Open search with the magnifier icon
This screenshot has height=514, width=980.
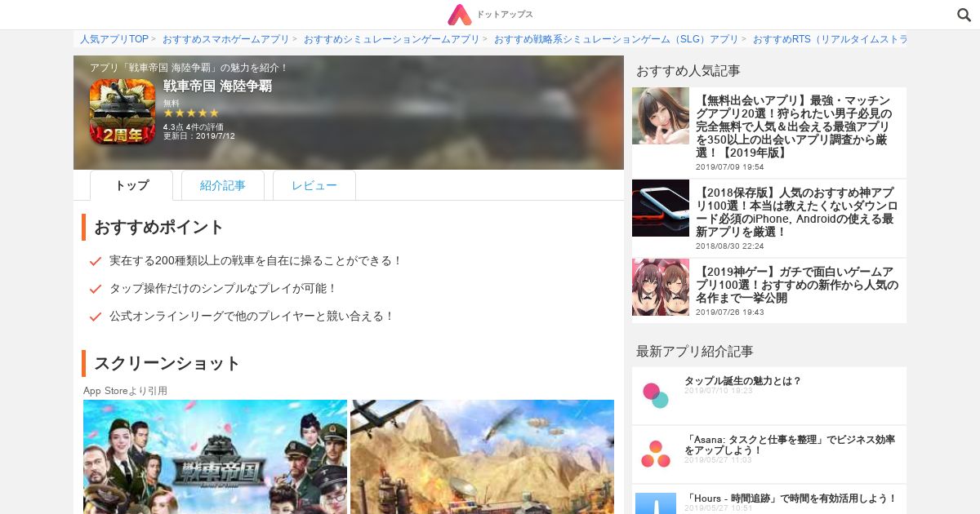964,15
